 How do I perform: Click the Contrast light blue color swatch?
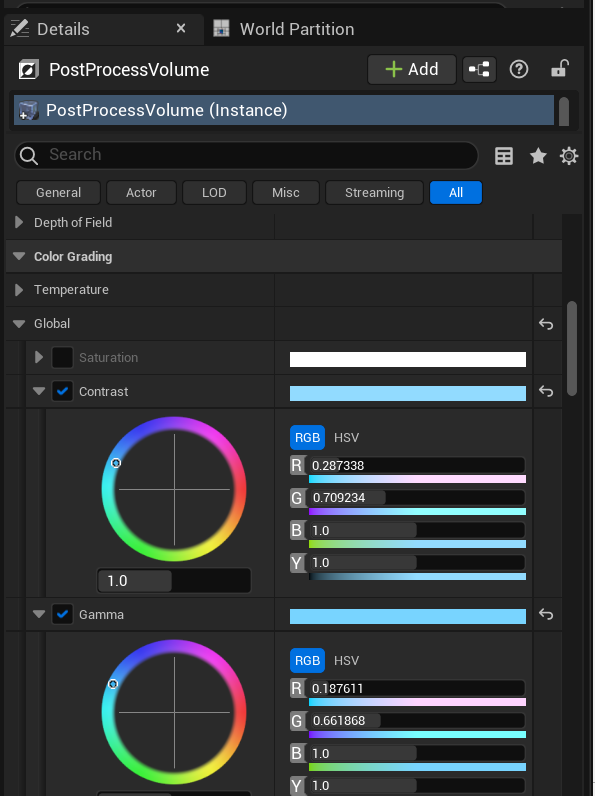tap(408, 393)
